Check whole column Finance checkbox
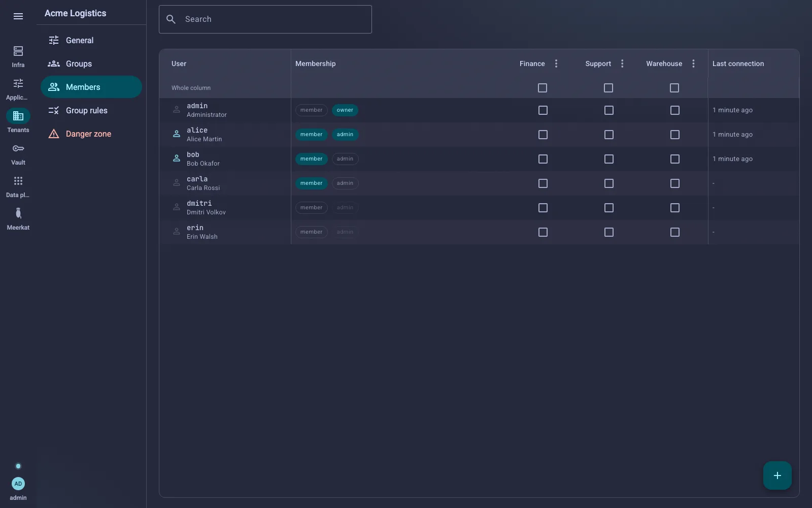 543,88
